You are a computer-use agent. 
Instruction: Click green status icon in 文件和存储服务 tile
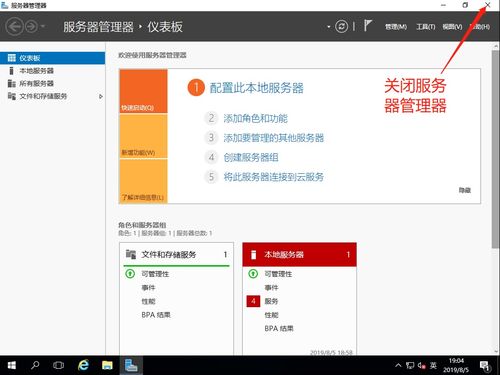click(130, 274)
